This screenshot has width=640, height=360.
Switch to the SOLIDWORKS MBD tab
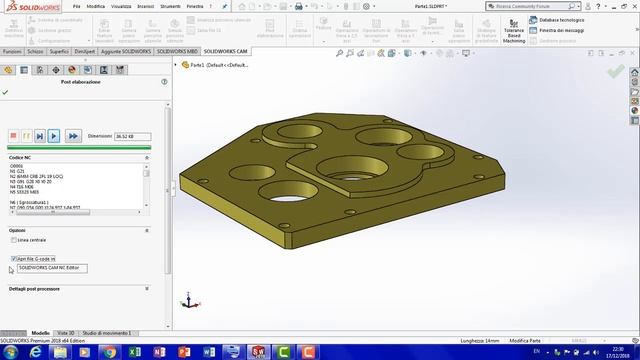tap(177, 51)
